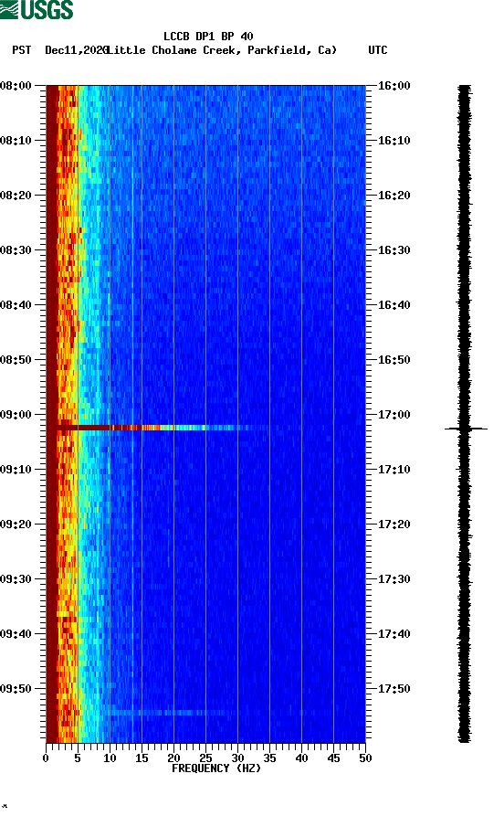Click the 09:10 PST time label
Screen dimensions: 504x816
pos(16,470)
